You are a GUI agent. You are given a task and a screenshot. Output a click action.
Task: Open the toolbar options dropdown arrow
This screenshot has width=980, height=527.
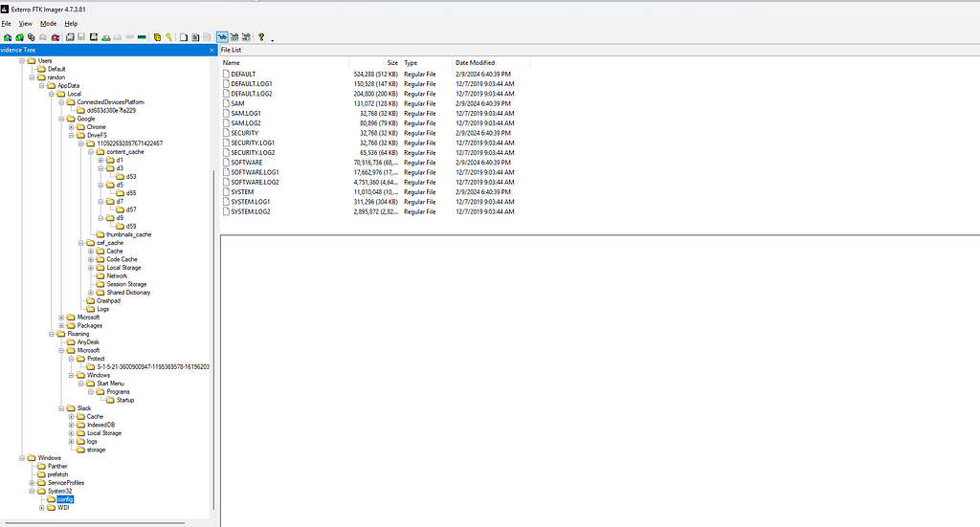pos(273,40)
